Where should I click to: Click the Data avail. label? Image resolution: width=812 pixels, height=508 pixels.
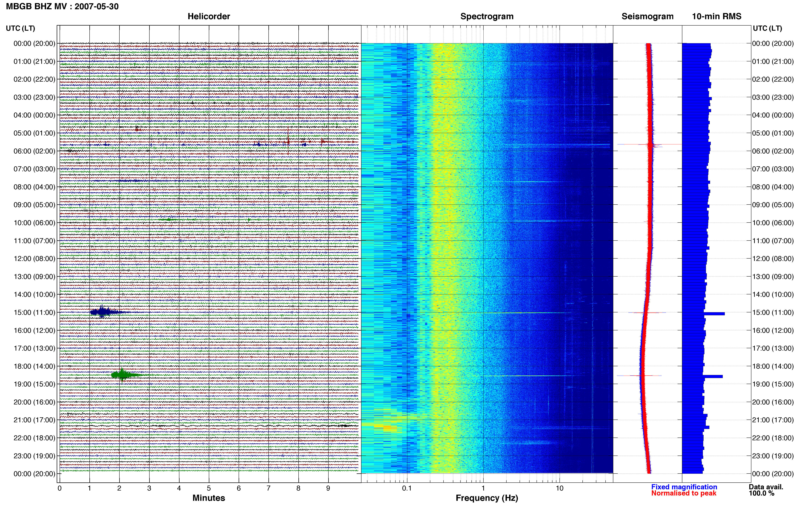tap(766, 487)
